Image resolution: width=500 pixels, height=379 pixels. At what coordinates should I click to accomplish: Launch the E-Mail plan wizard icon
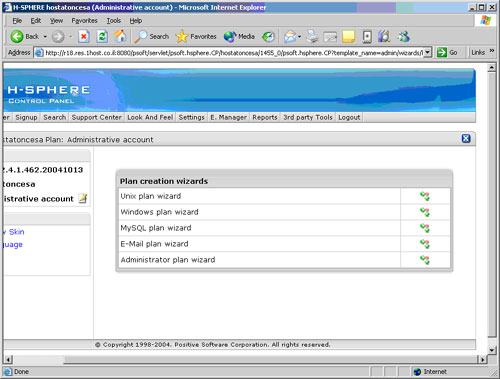point(425,244)
